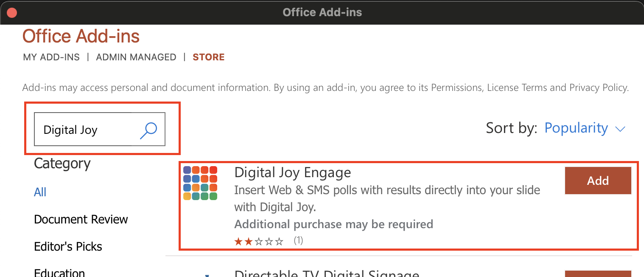The height and width of the screenshot is (277, 644).
Task: Click the Digital Joy Engage colorful grid icon
Action: pyautogui.click(x=200, y=183)
